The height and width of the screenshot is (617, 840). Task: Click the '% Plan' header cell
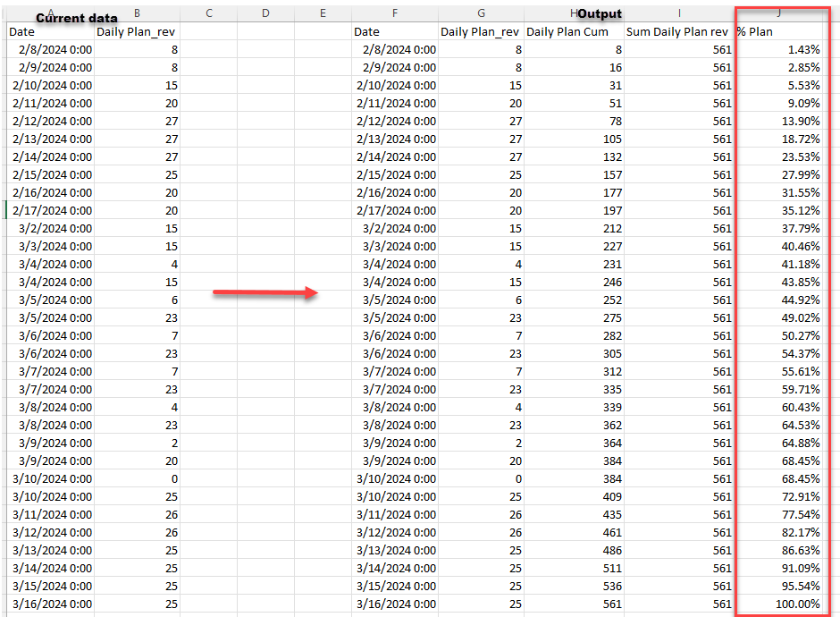[778, 31]
